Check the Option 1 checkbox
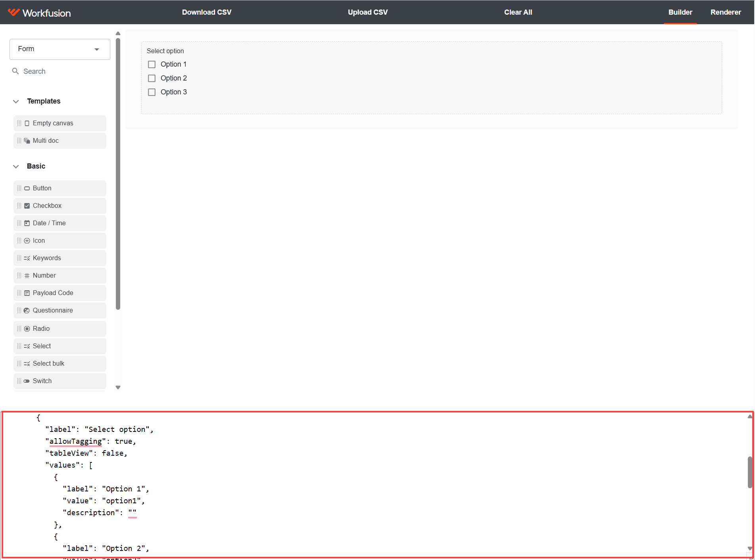The height and width of the screenshot is (560, 755). [x=152, y=64]
